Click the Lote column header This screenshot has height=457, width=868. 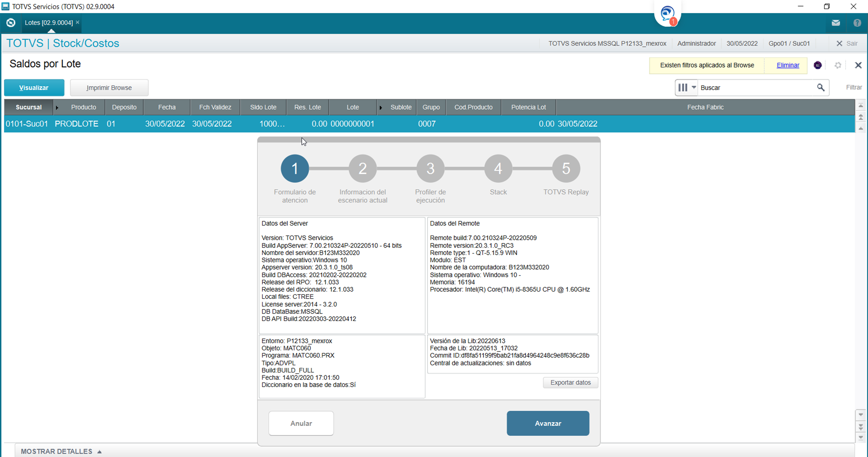coord(353,107)
